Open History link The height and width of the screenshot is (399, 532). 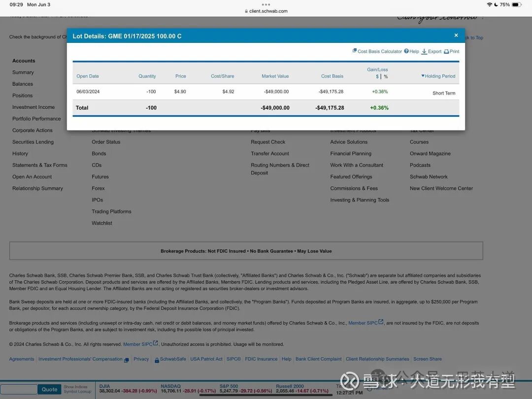coord(20,153)
